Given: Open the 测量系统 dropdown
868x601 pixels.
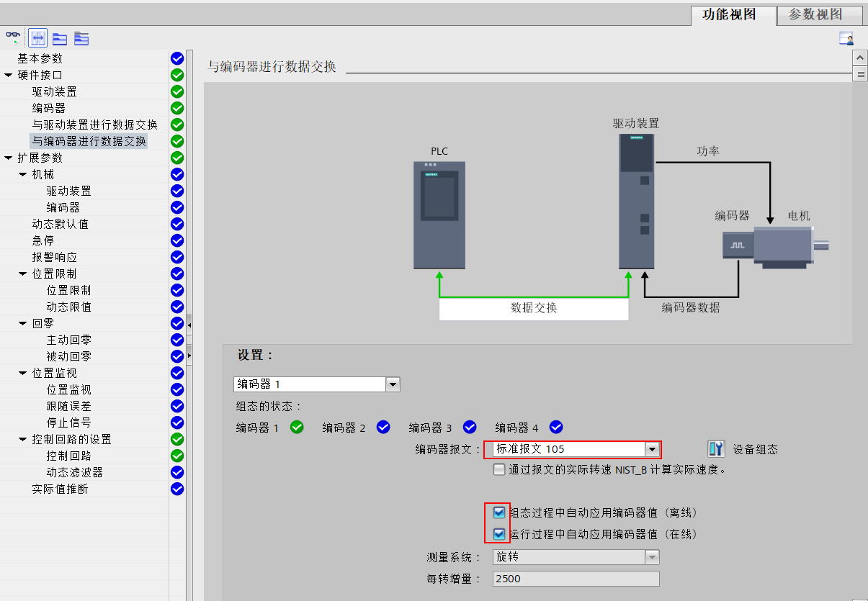Looking at the screenshot, I should [x=652, y=556].
